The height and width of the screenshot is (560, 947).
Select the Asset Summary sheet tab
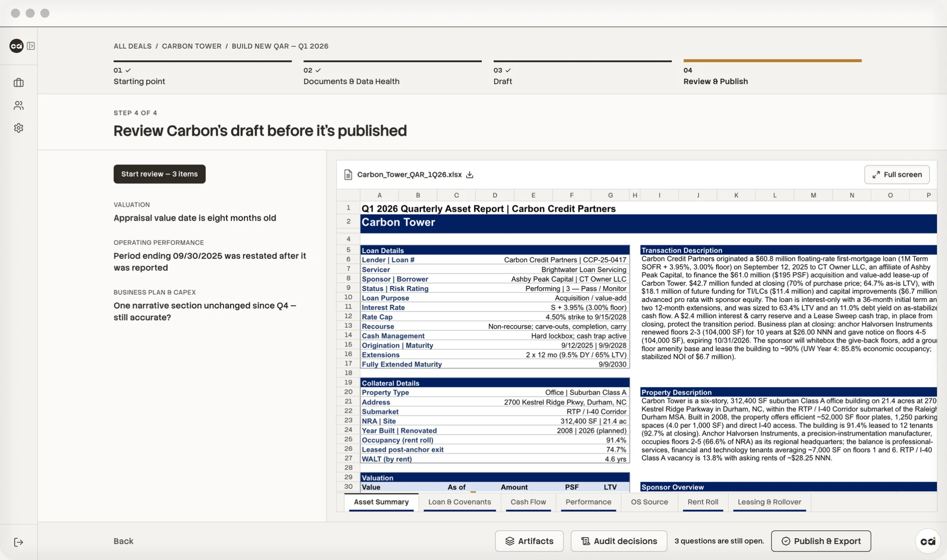(381, 502)
